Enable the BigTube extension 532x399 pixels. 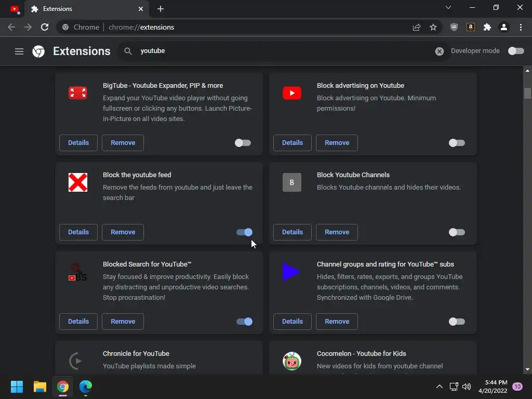pos(243,143)
